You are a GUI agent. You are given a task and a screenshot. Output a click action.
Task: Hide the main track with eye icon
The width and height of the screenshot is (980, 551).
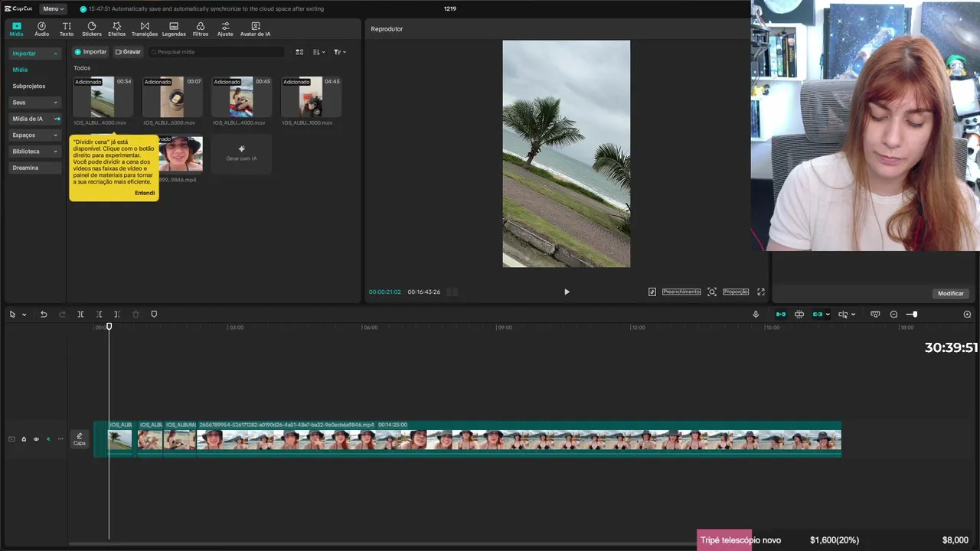[x=36, y=439]
